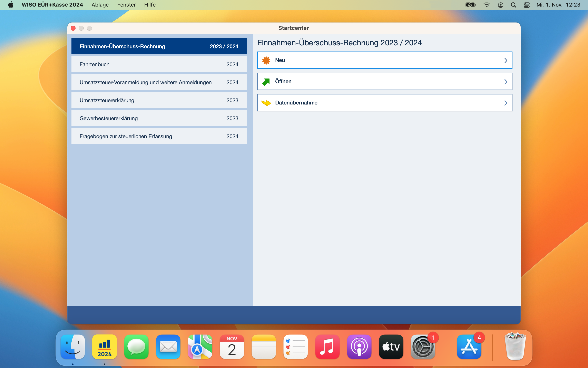588x368 pixels.
Task: Expand the Neu row chevron
Action: (x=506, y=60)
